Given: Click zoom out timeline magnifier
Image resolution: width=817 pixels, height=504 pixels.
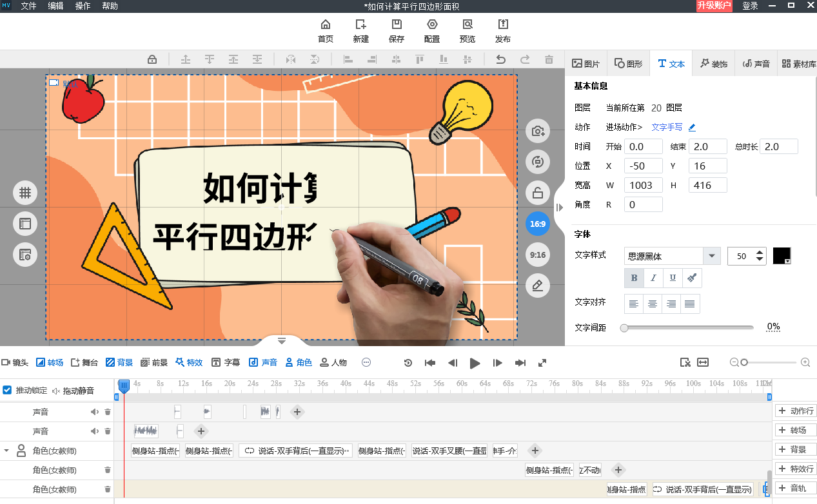Looking at the screenshot, I should click(734, 363).
